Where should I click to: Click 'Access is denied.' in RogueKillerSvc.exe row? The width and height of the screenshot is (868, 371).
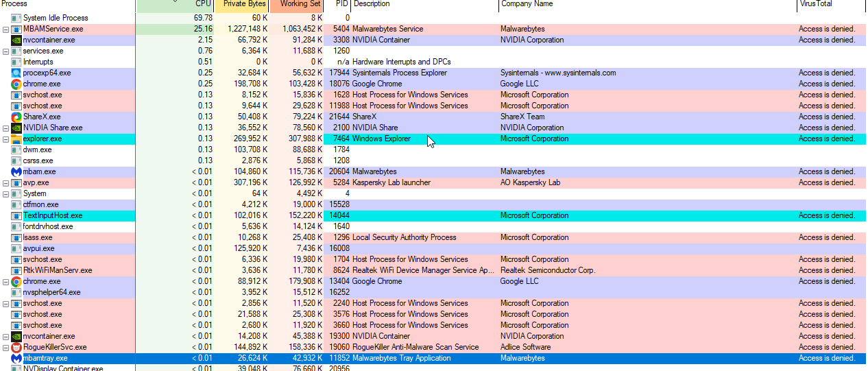click(827, 347)
